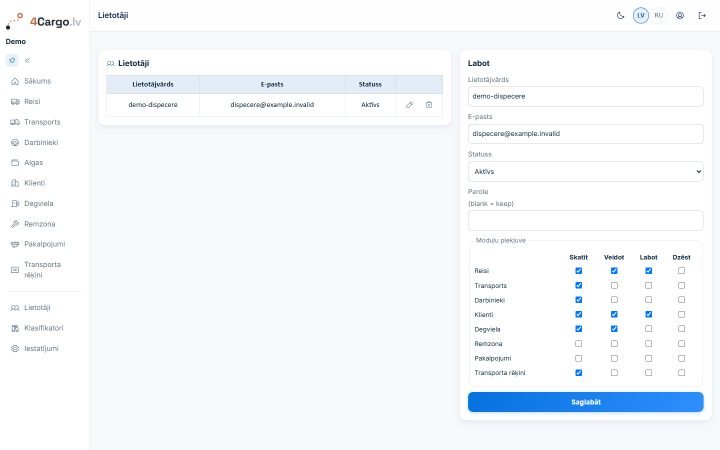Viewport: 720px width, 450px height.
Task: Click the E-pasts column header
Action: click(x=272, y=84)
